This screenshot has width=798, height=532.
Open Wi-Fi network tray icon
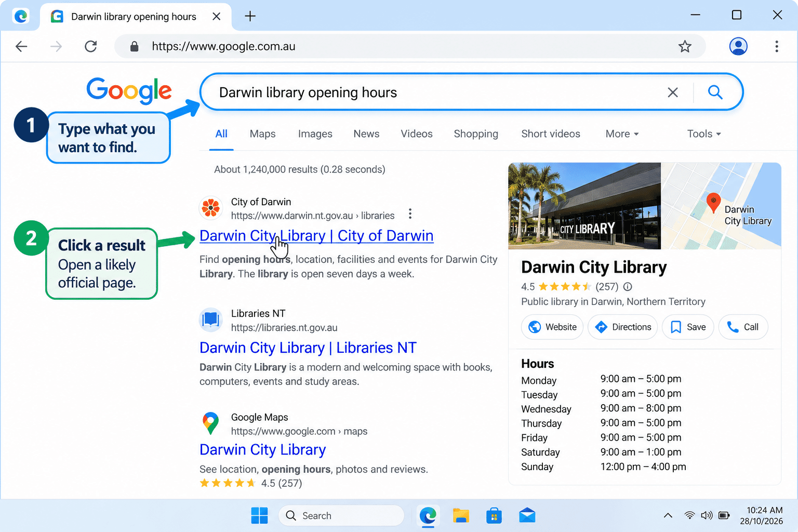click(x=689, y=515)
